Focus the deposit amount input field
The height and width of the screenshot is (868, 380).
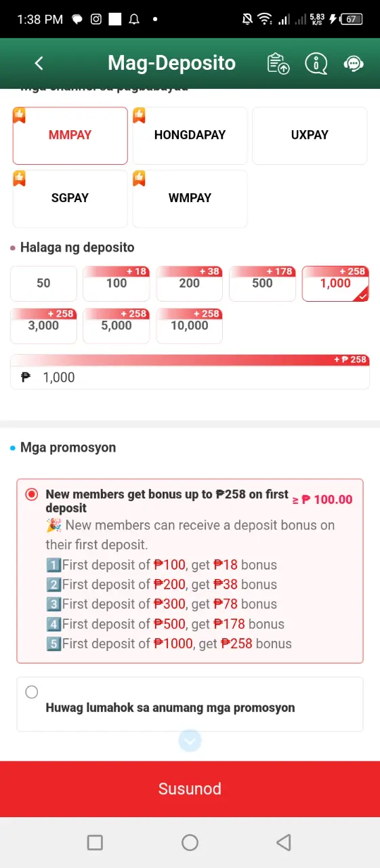[190, 378]
